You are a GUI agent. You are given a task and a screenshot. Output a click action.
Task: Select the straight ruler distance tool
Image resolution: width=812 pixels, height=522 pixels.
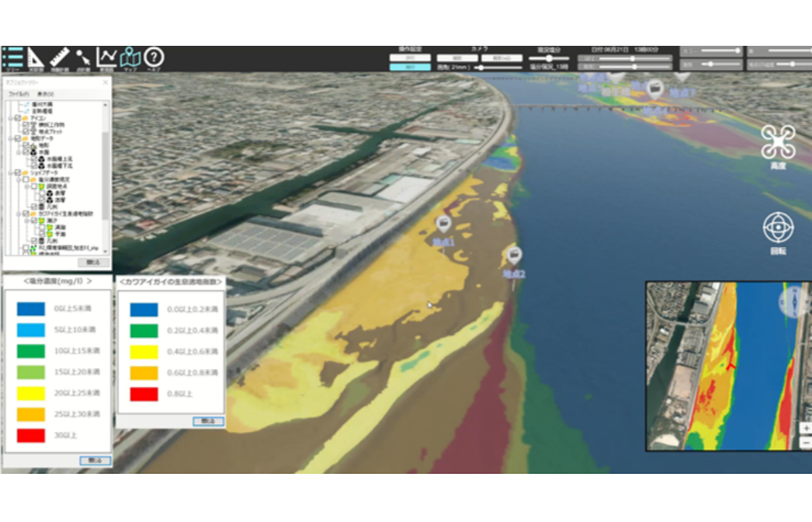(60, 57)
